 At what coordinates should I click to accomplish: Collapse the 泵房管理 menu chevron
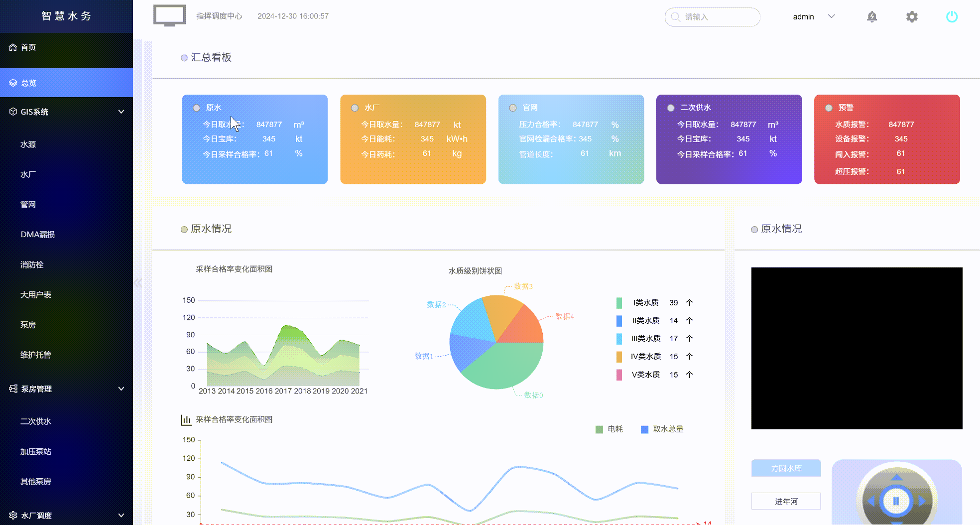[121, 389]
